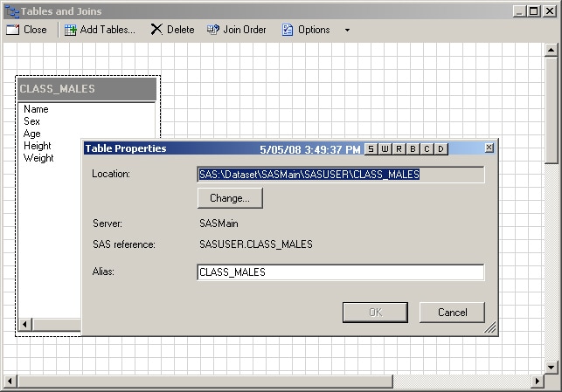Select the Age column in CLASS_MALES
Image resolution: width=562 pixels, height=392 pixels.
32,134
